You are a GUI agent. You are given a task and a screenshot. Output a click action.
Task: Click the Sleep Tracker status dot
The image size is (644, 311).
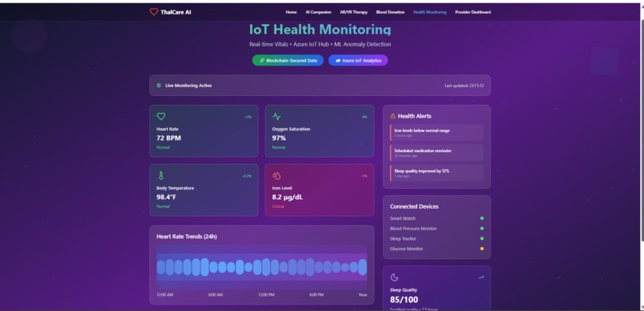482,239
